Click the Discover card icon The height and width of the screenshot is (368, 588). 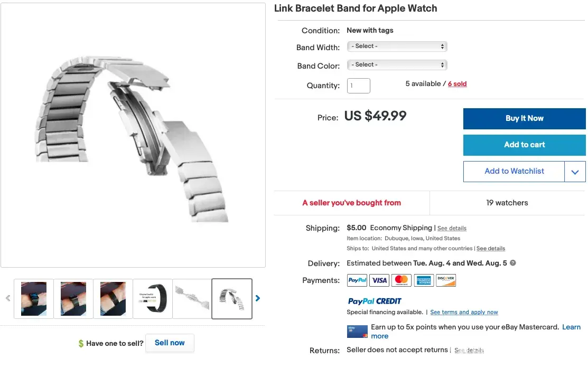(x=446, y=280)
